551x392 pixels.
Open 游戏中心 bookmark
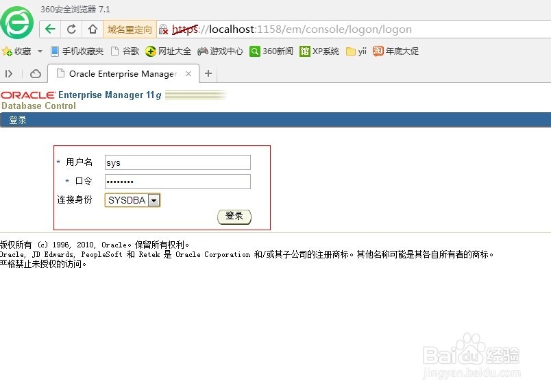point(220,51)
